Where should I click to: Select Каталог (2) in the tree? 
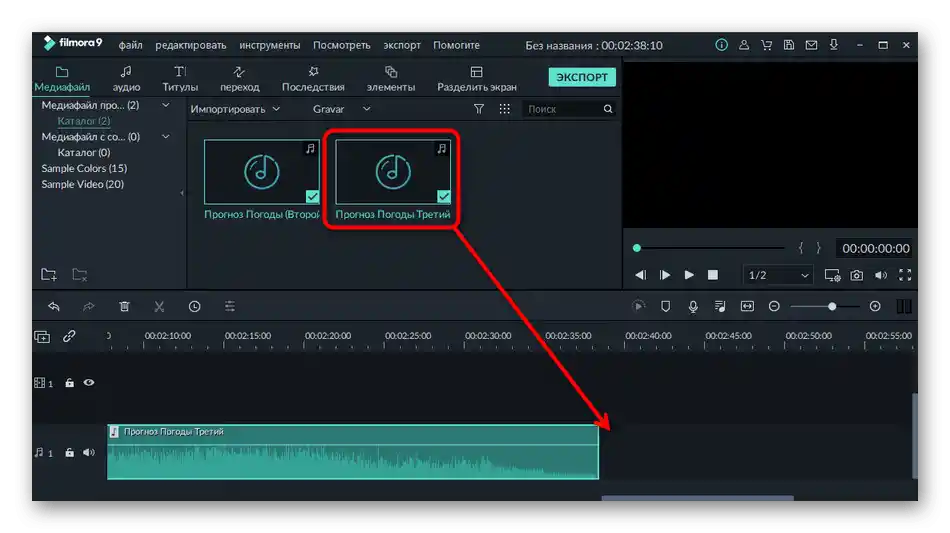[84, 121]
